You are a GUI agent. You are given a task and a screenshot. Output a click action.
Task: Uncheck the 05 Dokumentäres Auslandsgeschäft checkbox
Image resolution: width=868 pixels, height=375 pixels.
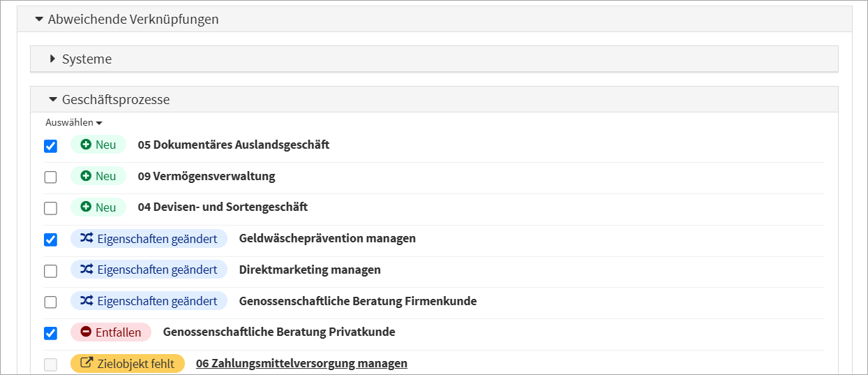click(x=51, y=146)
